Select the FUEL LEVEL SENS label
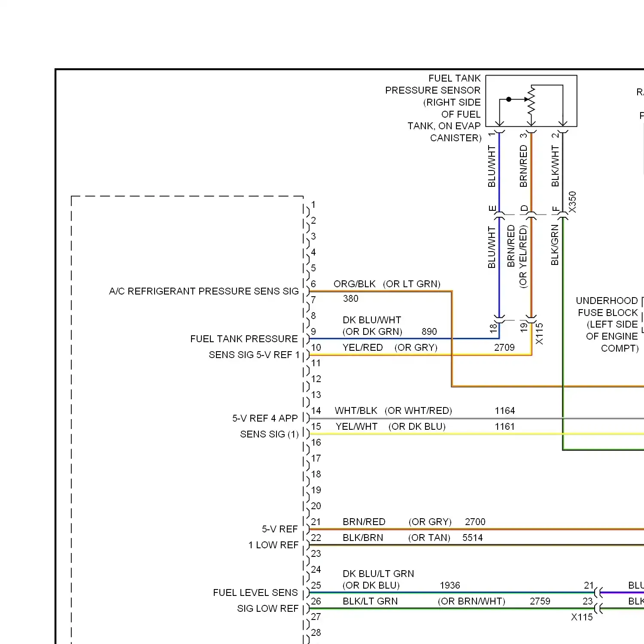 [x=255, y=592]
